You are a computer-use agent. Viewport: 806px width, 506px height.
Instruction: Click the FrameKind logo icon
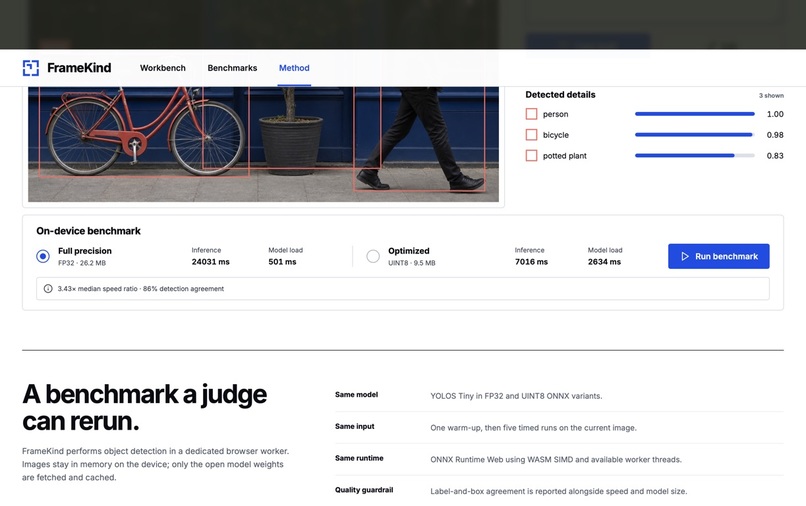click(x=31, y=68)
